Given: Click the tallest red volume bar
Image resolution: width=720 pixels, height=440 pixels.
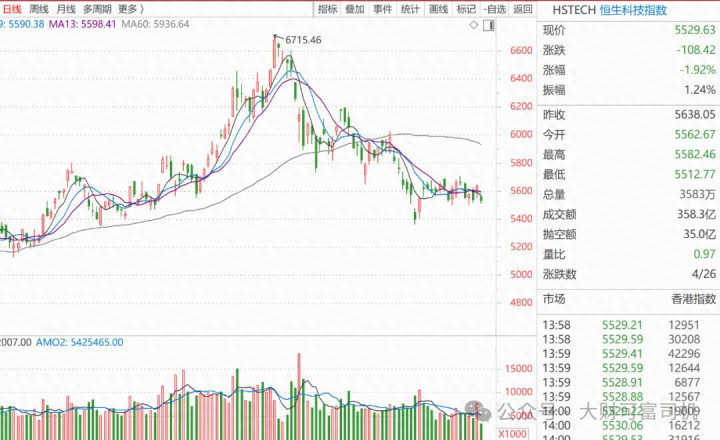Looking at the screenshot, I should click(299, 396).
